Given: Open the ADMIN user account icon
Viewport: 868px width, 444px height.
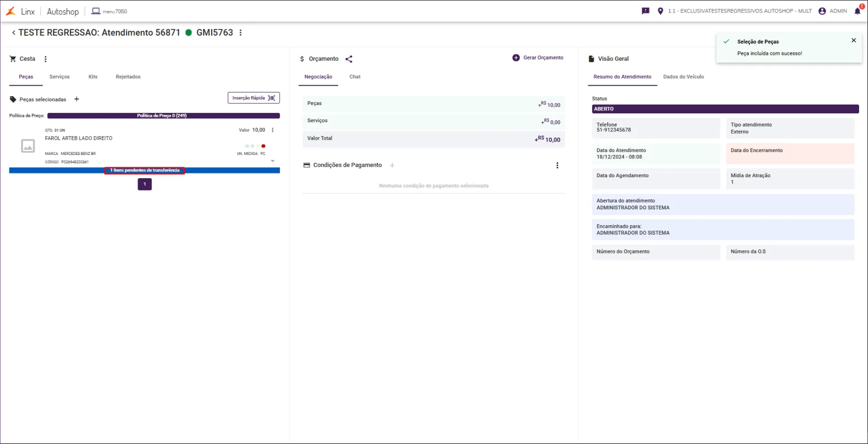Looking at the screenshot, I should point(822,11).
